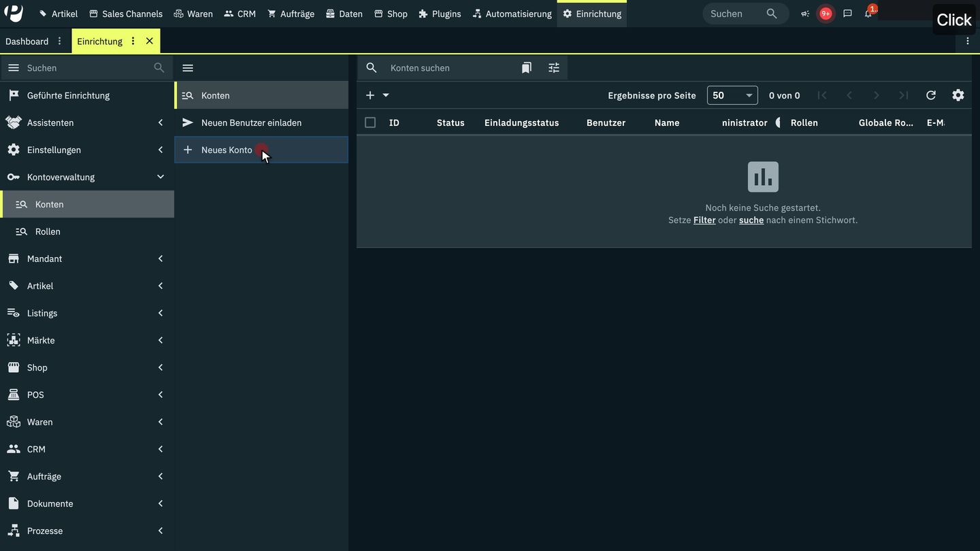Expand the Mandant menu section
This screenshot has height=551, width=980.
87,258
